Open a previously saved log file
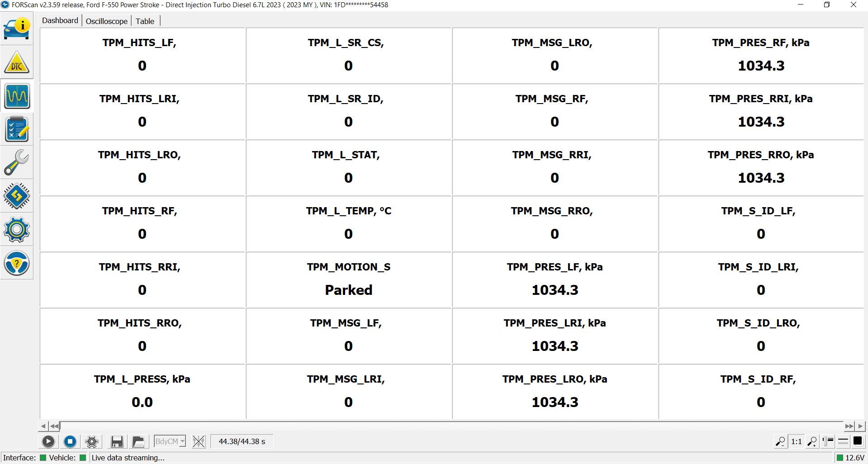The height and width of the screenshot is (464, 868). point(138,442)
